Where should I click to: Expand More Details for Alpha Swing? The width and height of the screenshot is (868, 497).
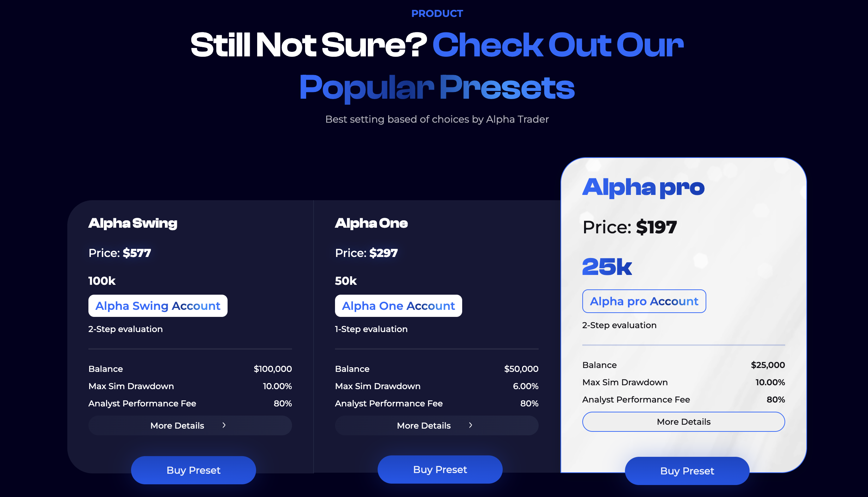(x=190, y=425)
